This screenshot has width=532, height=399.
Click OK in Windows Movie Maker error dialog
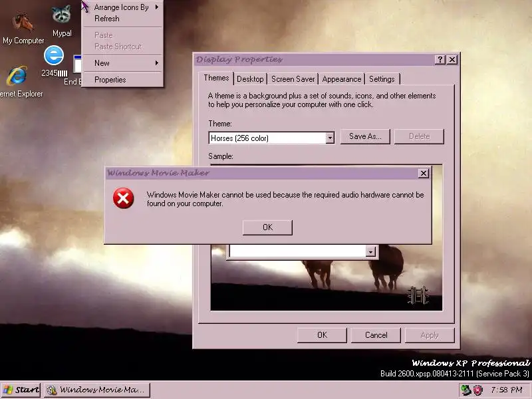(267, 227)
